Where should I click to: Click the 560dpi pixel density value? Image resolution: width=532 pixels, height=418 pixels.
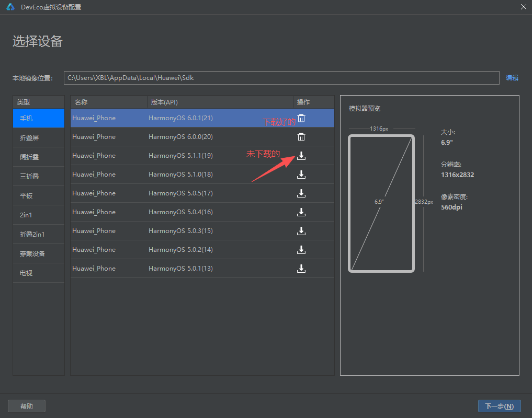pyautogui.click(x=451, y=207)
